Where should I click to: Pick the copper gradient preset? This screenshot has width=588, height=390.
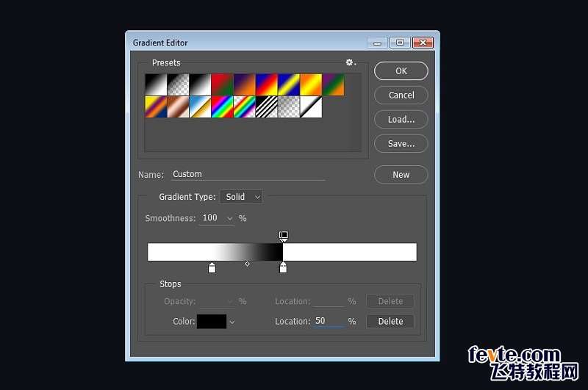pos(178,106)
